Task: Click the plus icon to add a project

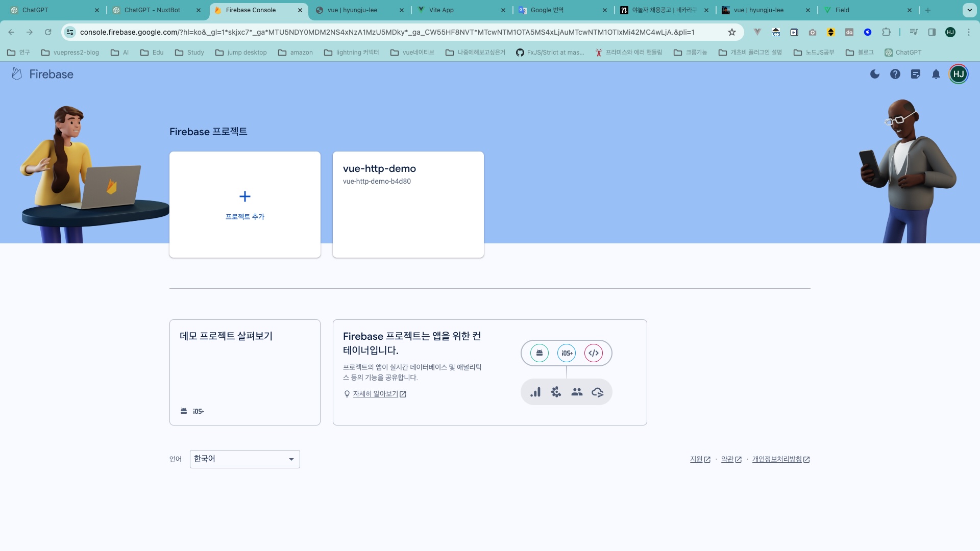Action: pos(245,196)
